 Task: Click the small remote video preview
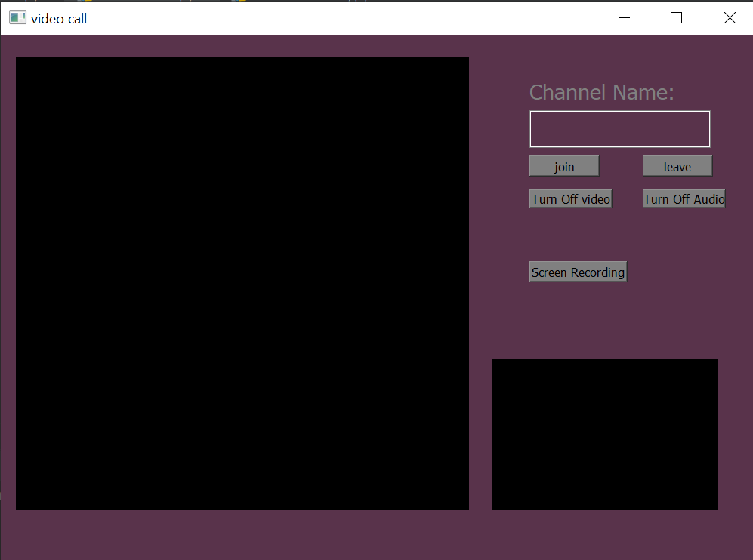604,434
